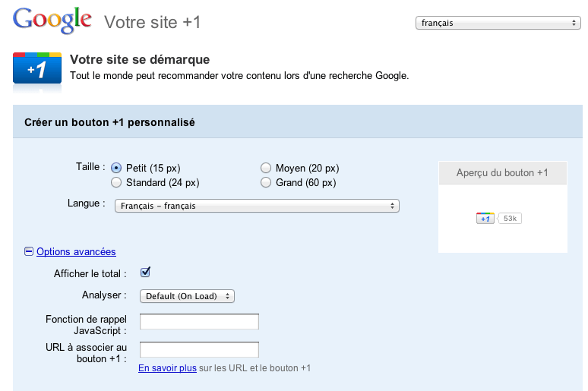Click the Taille label

[x=90, y=167]
